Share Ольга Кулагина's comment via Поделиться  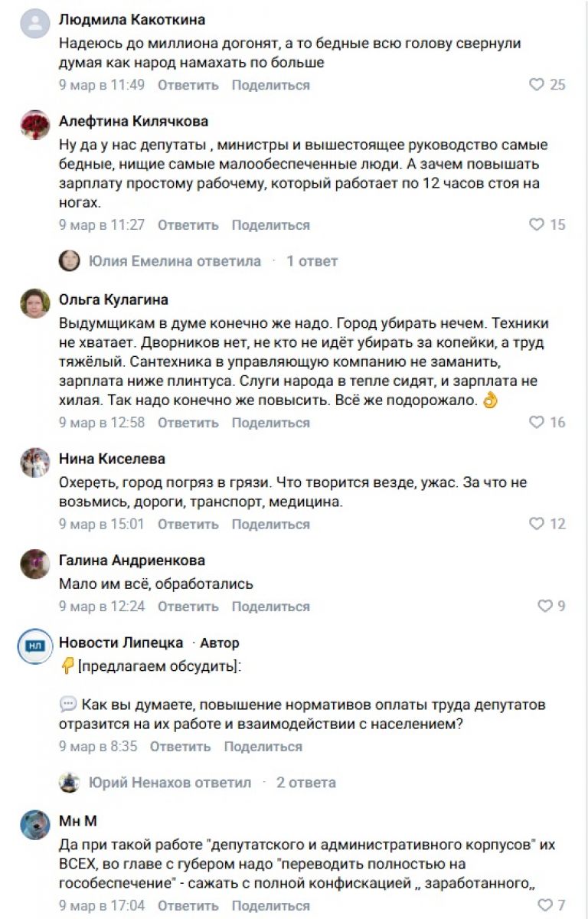[271, 423]
